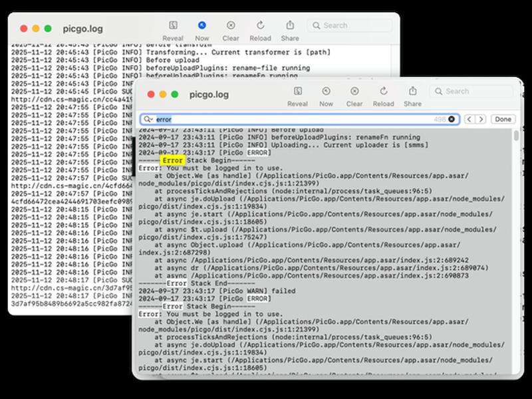Viewport: 532px width, 399px height.
Task: Click Clear icon in front picgo.log window
Action: pyautogui.click(x=354, y=91)
